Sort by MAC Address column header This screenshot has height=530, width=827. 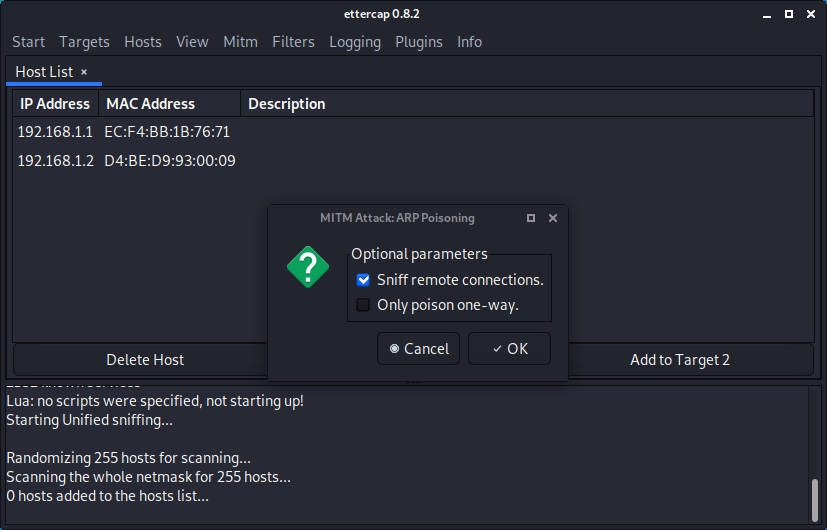tap(169, 104)
